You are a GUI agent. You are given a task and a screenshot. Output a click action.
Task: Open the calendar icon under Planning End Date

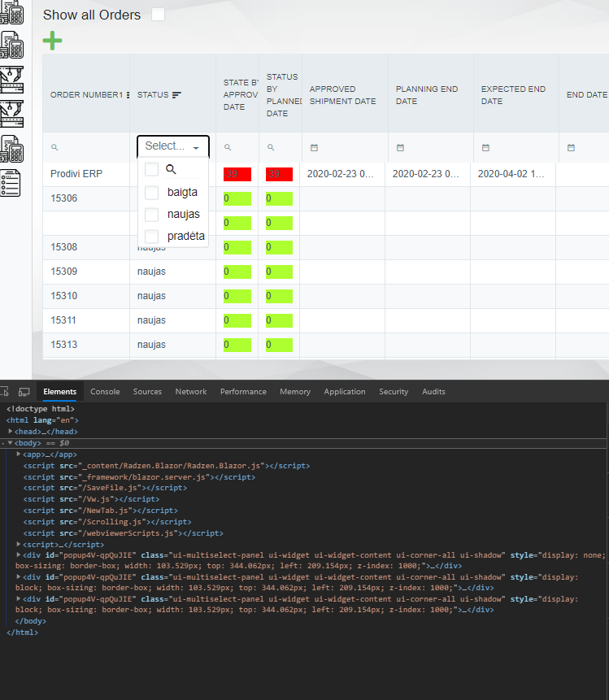[x=400, y=148]
